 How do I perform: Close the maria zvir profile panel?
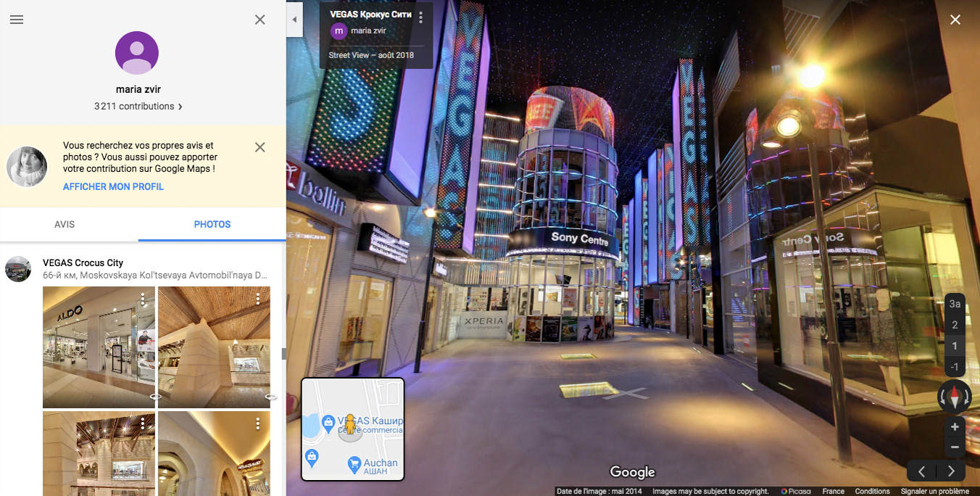pos(259,20)
